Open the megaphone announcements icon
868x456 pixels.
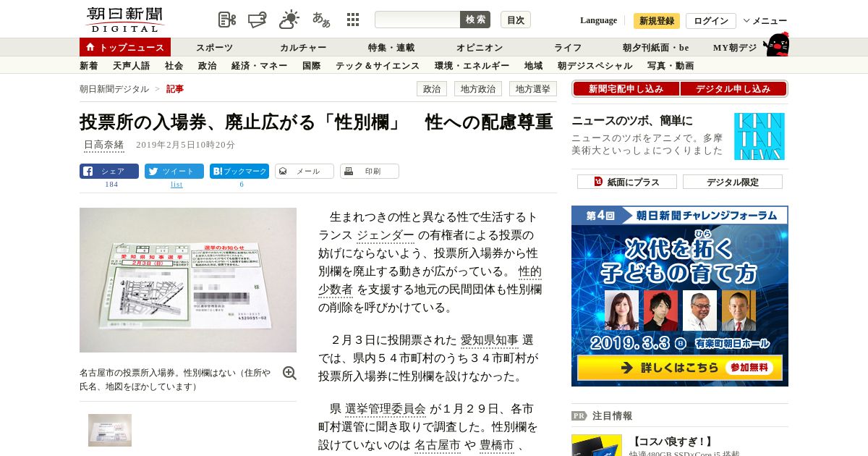(258, 20)
